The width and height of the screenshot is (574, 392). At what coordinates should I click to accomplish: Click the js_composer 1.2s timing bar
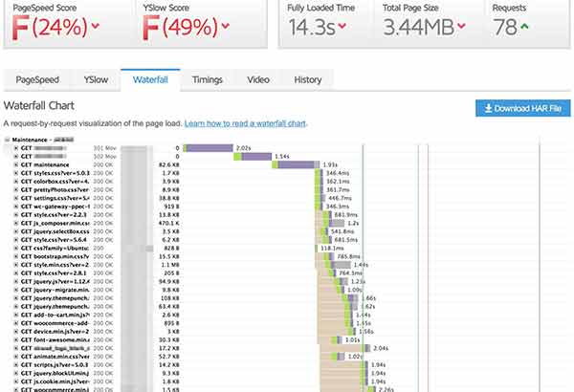click(334, 224)
